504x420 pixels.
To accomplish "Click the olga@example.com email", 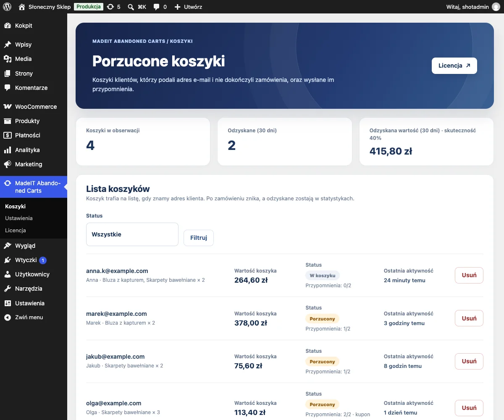I will (114, 403).
